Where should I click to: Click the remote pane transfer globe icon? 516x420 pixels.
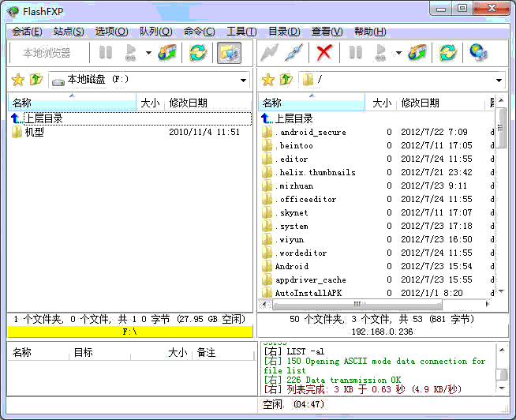pos(417,53)
